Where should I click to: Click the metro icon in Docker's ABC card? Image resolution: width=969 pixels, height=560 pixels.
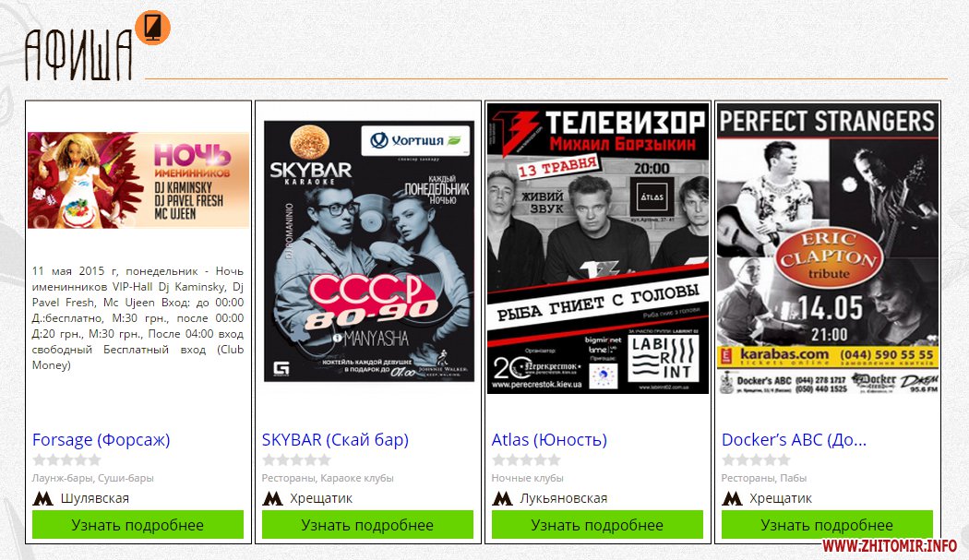[x=733, y=498]
